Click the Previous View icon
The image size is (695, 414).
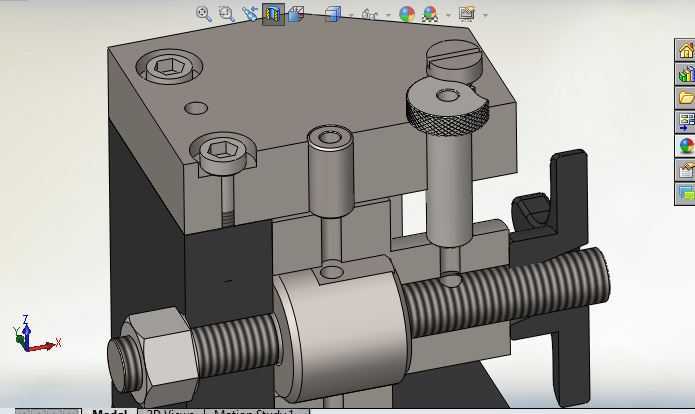point(250,14)
